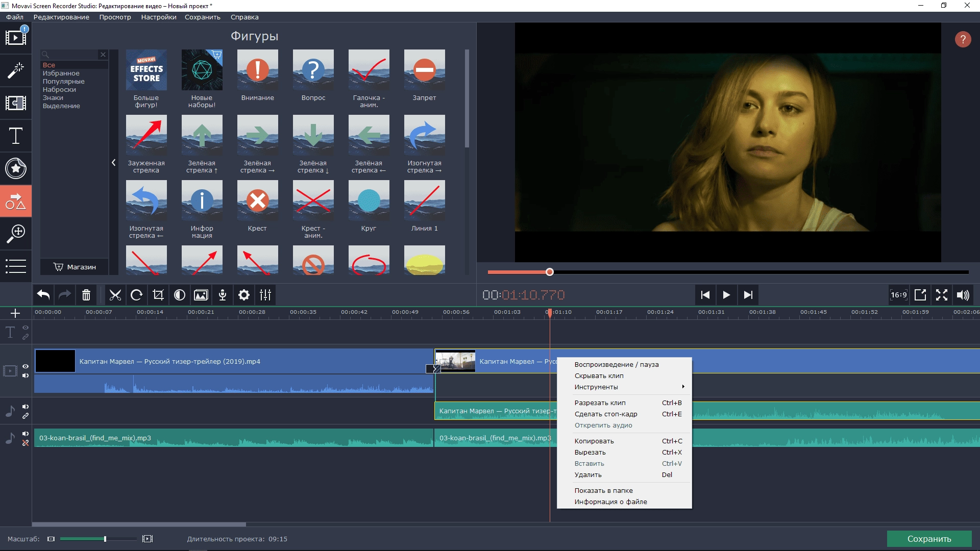This screenshot has width=980, height=551.
Task: Open color adjustments icon
Action: coord(180,295)
